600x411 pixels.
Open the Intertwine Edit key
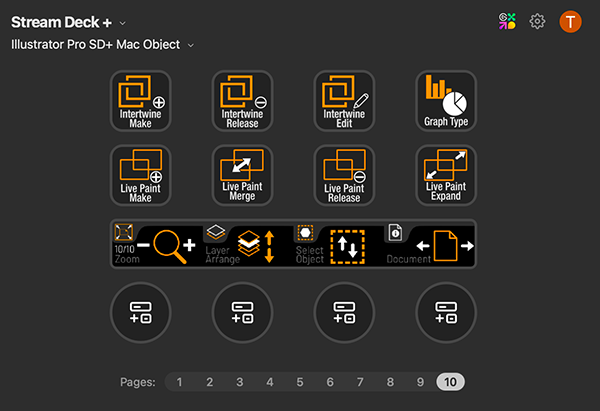[x=344, y=101]
